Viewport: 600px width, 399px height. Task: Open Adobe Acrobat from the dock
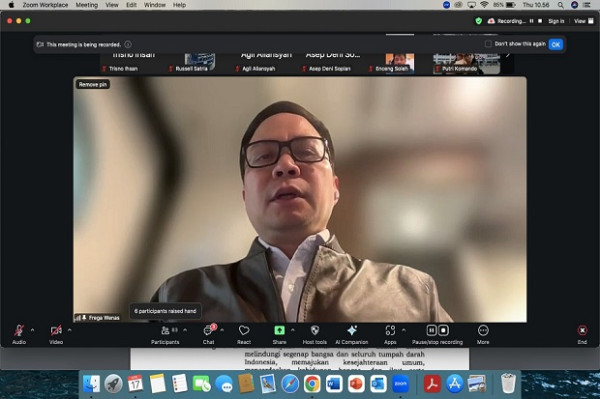[432, 384]
